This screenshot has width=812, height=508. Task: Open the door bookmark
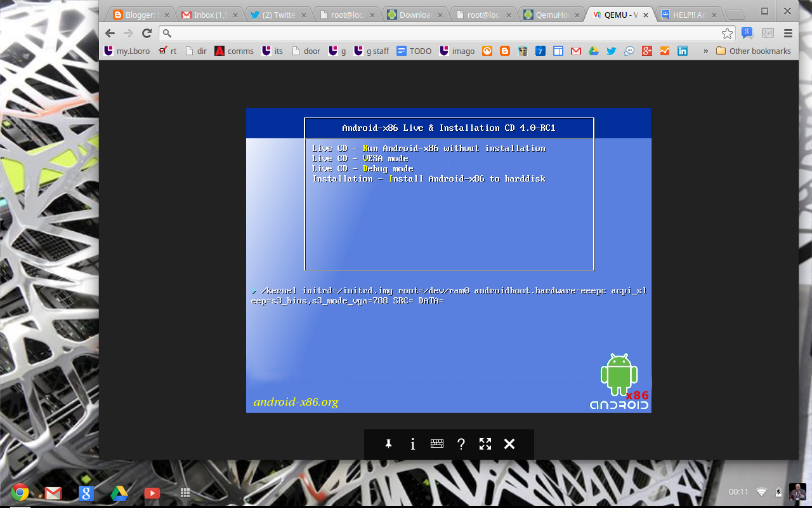[x=306, y=51]
